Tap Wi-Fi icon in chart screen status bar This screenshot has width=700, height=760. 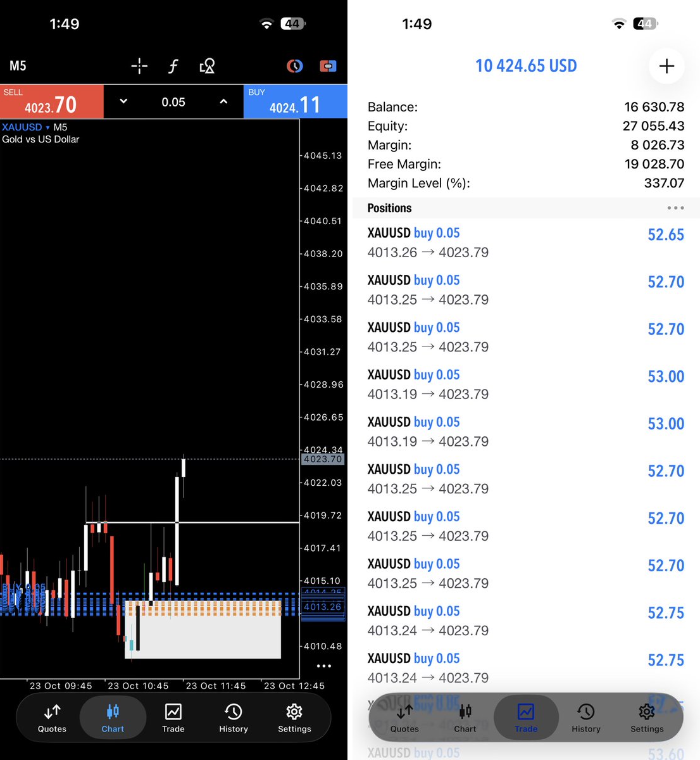[x=266, y=24]
